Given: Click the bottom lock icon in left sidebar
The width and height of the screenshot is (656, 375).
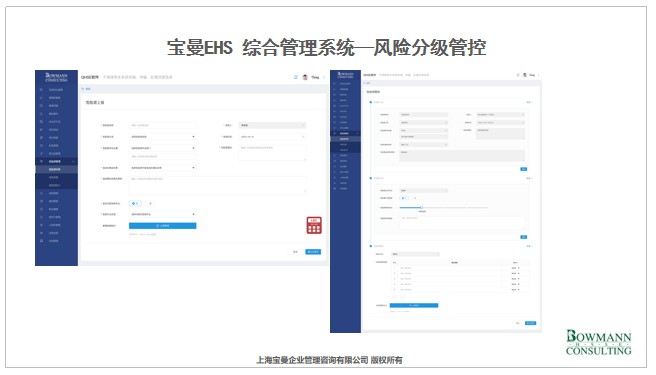Looking at the screenshot, I should 41,241.
